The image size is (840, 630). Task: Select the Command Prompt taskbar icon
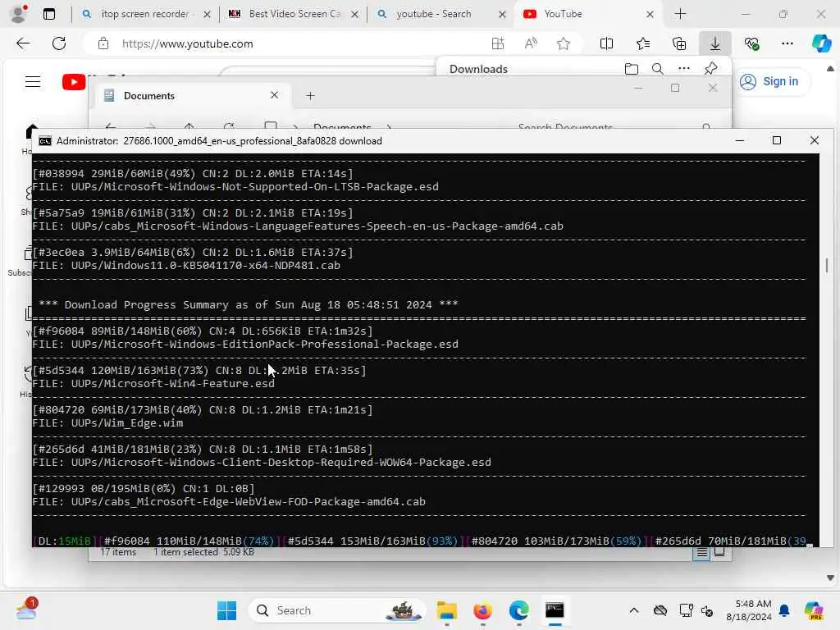[555, 610]
